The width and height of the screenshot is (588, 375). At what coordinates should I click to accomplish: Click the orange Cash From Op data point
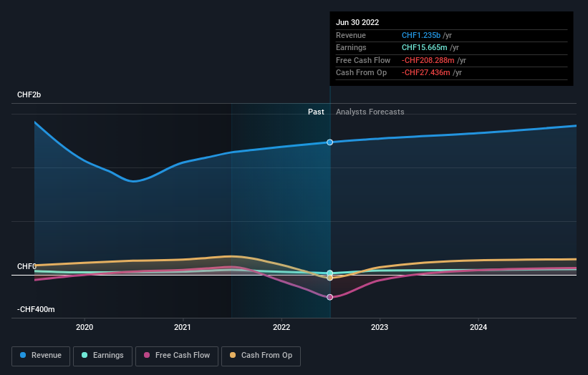tap(329, 278)
